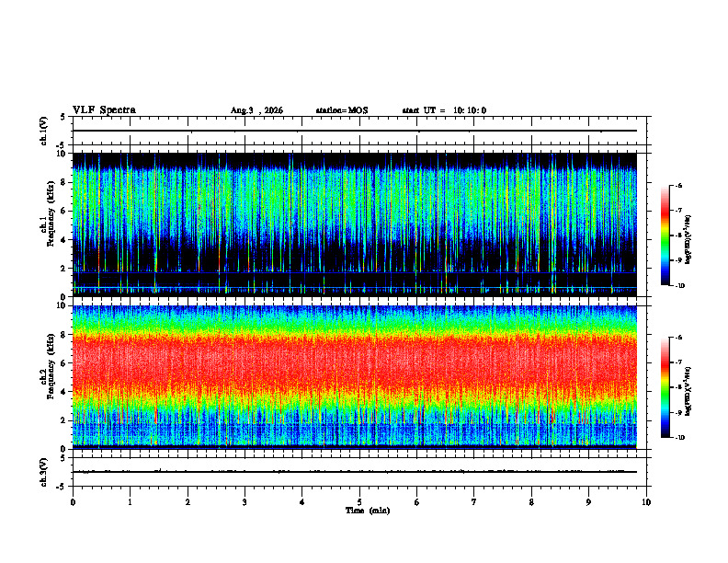Click the "4" kHz tick on ch.2 frequency axis
The image size is (728, 563).
[64, 392]
